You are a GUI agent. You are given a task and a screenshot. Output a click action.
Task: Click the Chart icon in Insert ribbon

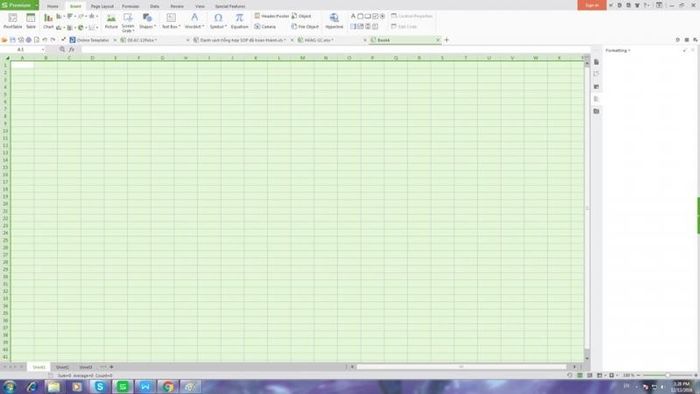tap(48, 21)
